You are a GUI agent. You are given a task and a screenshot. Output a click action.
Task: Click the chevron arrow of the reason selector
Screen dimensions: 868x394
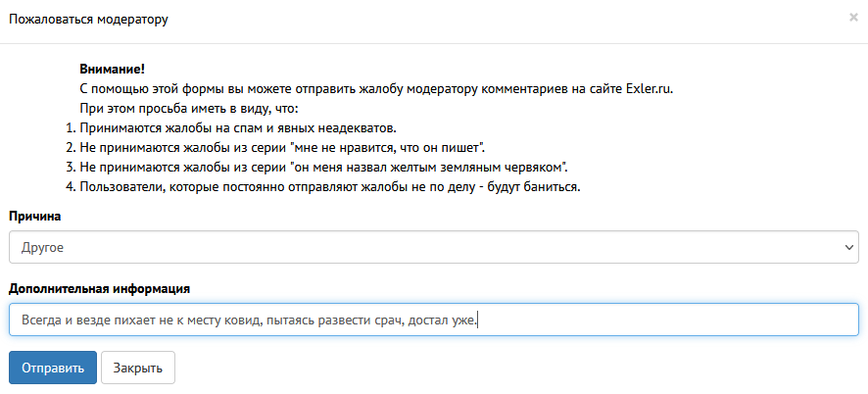pyautogui.click(x=848, y=248)
